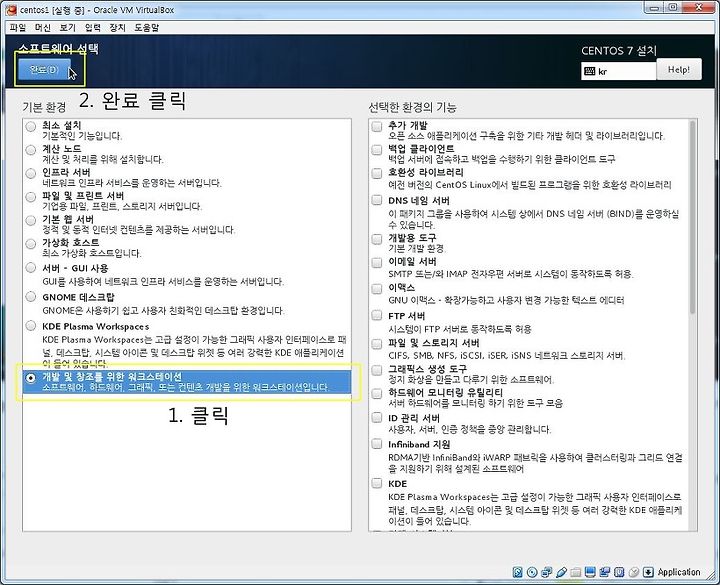Click the Help! button

click(x=679, y=69)
